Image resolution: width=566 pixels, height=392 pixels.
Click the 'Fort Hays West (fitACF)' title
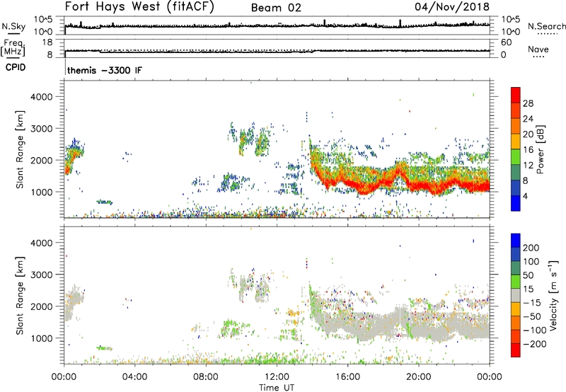pos(139,7)
